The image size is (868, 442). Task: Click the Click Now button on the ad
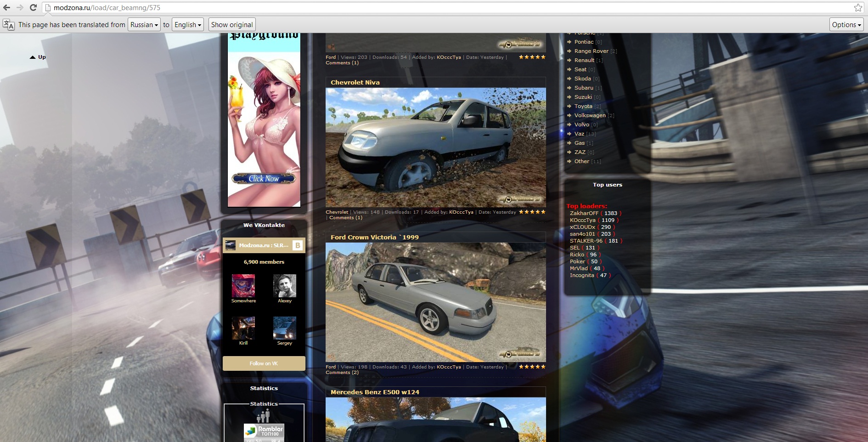point(264,178)
